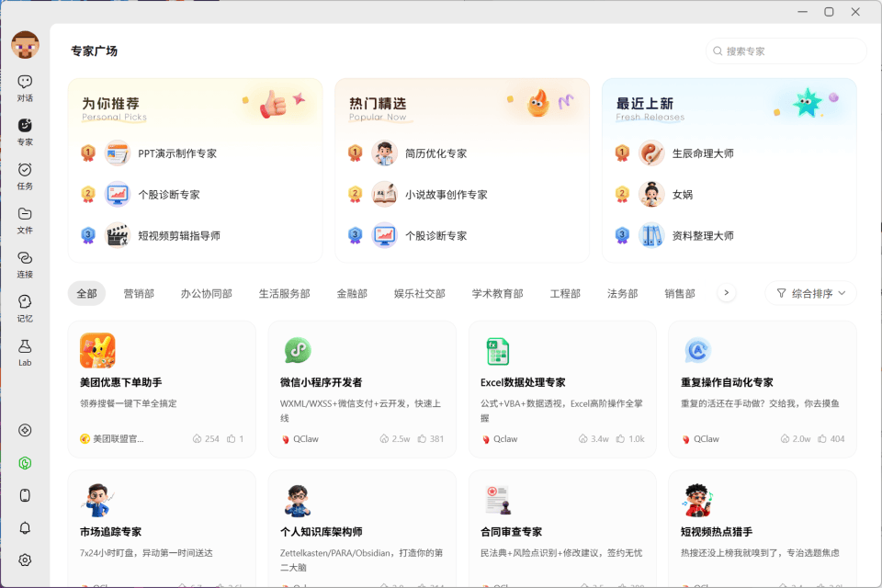Click the 生辰命理大师 icon
Screen dimensions: 882x588
pyautogui.click(x=651, y=153)
